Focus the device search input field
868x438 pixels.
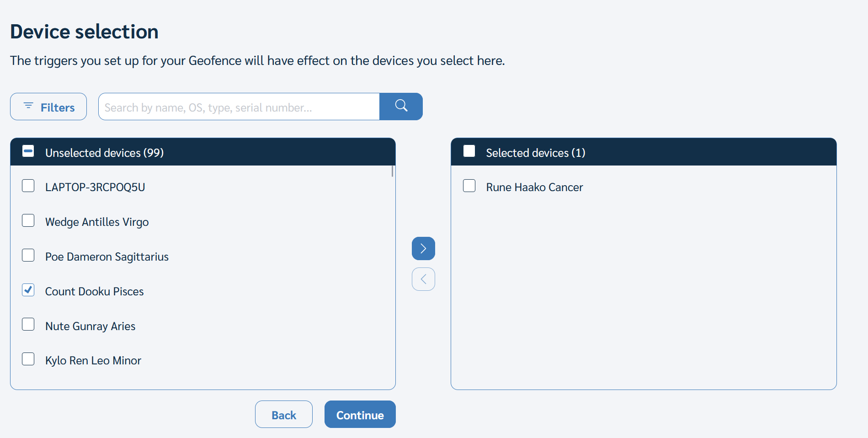(x=239, y=107)
